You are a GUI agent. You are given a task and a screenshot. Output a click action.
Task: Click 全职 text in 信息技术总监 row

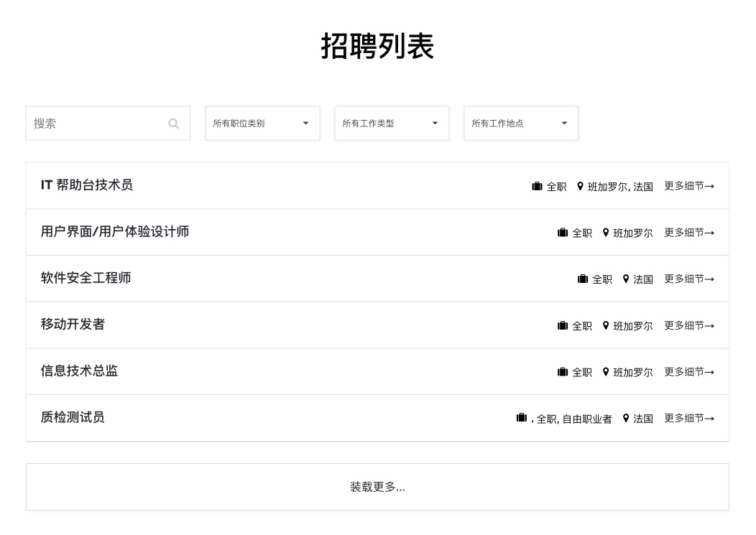[582, 373]
